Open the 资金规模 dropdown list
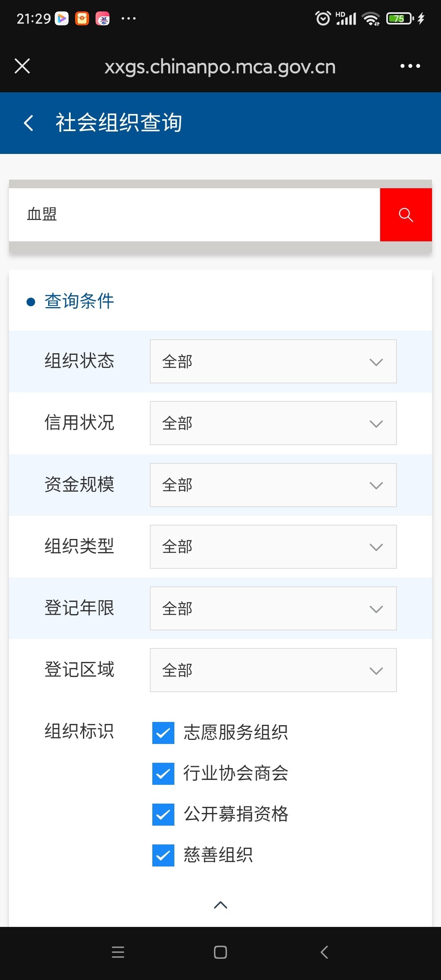441x980 pixels. pyautogui.click(x=273, y=485)
